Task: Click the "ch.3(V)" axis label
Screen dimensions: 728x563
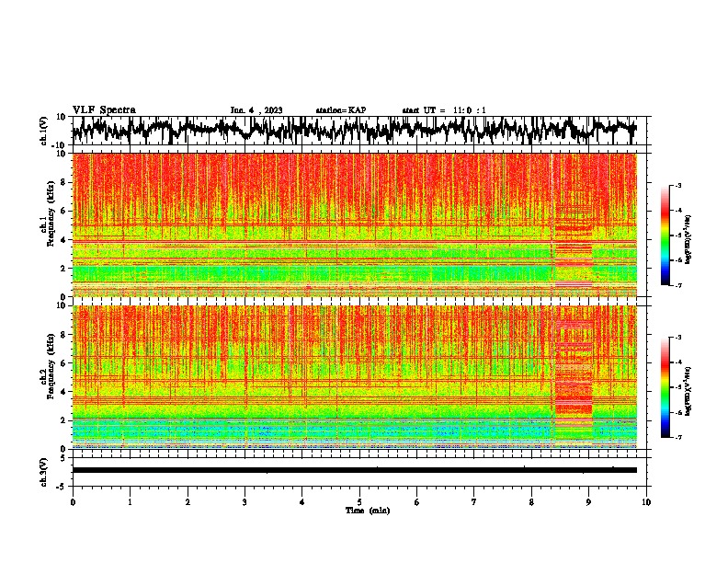Action: (44, 472)
